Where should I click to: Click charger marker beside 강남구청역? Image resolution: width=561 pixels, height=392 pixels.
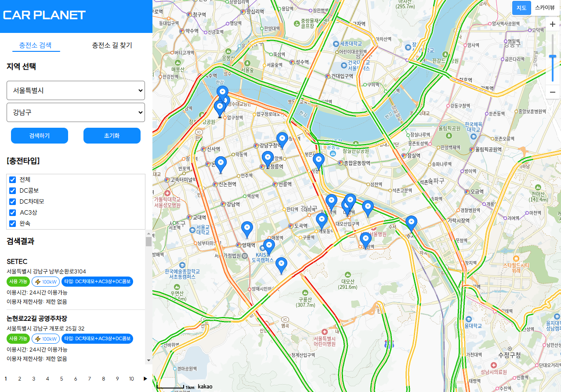tap(282, 140)
